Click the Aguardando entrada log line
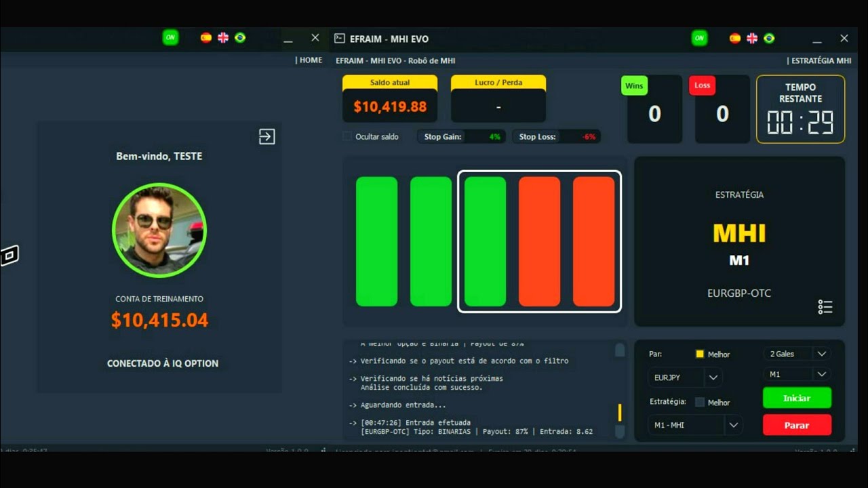Image resolution: width=868 pixels, height=488 pixels. [397, 405]
